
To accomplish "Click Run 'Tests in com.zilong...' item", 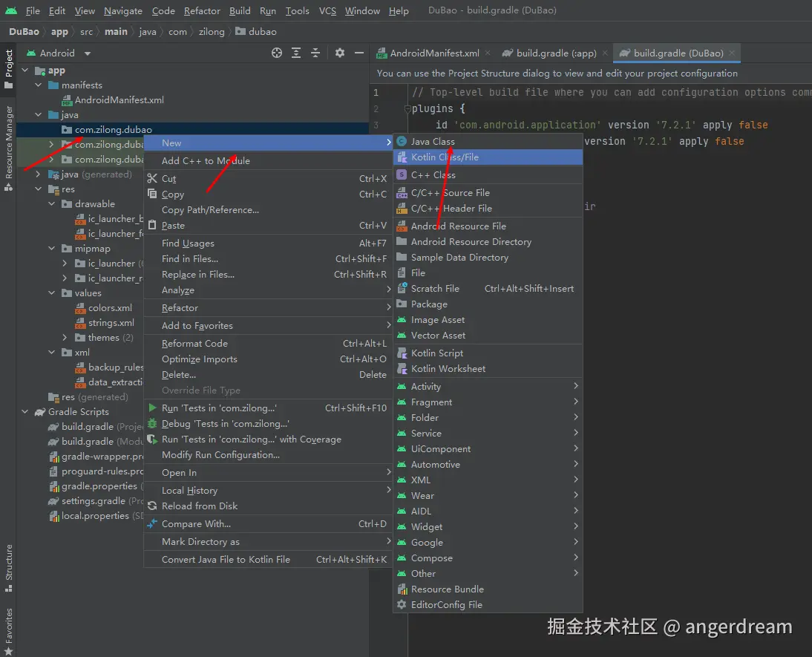I will tap(268, 408).
